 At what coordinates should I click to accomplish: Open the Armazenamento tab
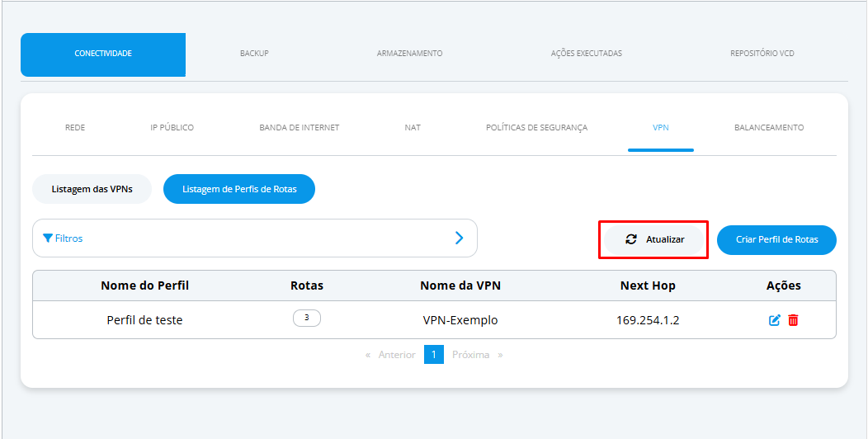pos(409,54)
